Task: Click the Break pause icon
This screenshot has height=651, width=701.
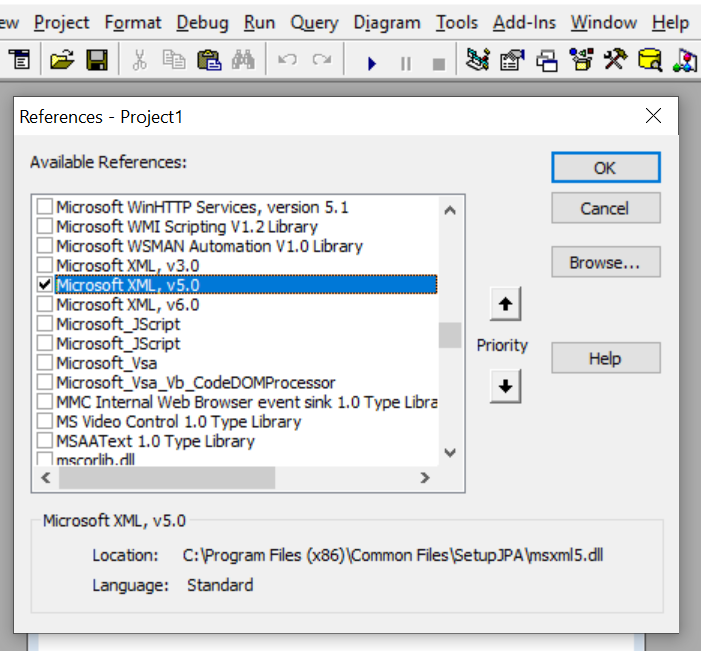Action: [405, 63]
